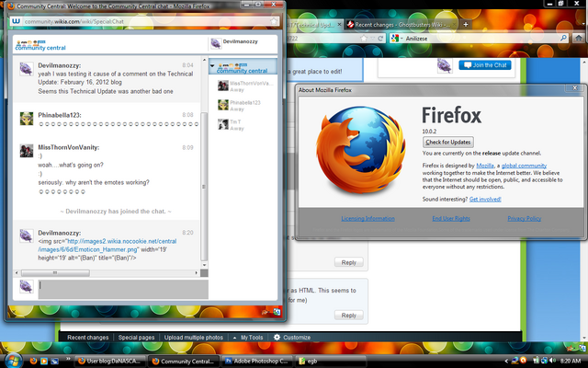The height and width of the screenshot is (368, 588).
Task: Click MissThornVonVanity's avatar beside her 8:09 message
Action: pos(27,151)
